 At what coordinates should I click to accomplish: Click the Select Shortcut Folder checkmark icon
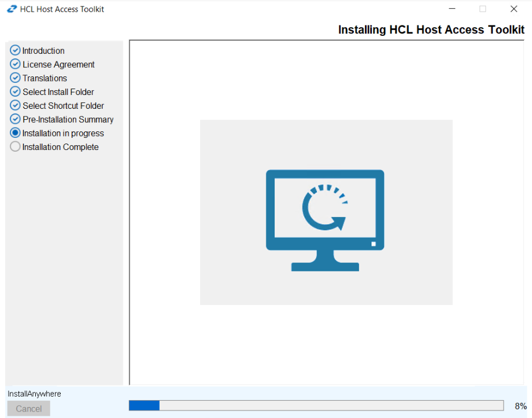(15, 105)
